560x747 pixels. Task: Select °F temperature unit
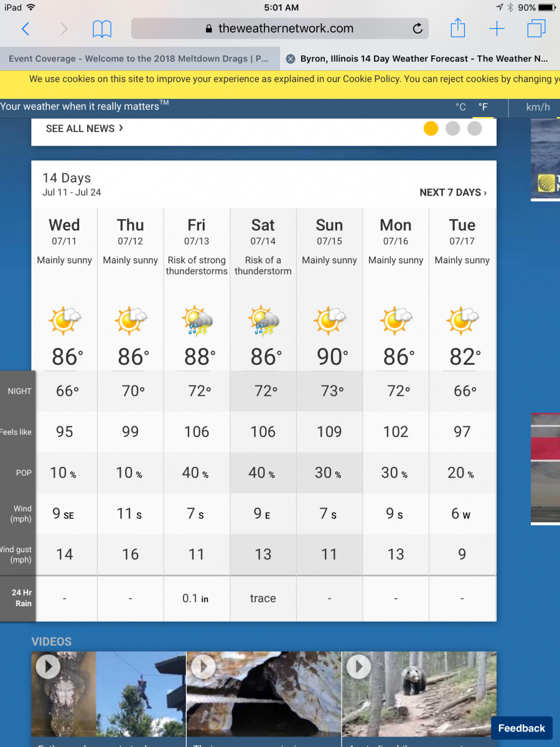[x=483, y=107]
